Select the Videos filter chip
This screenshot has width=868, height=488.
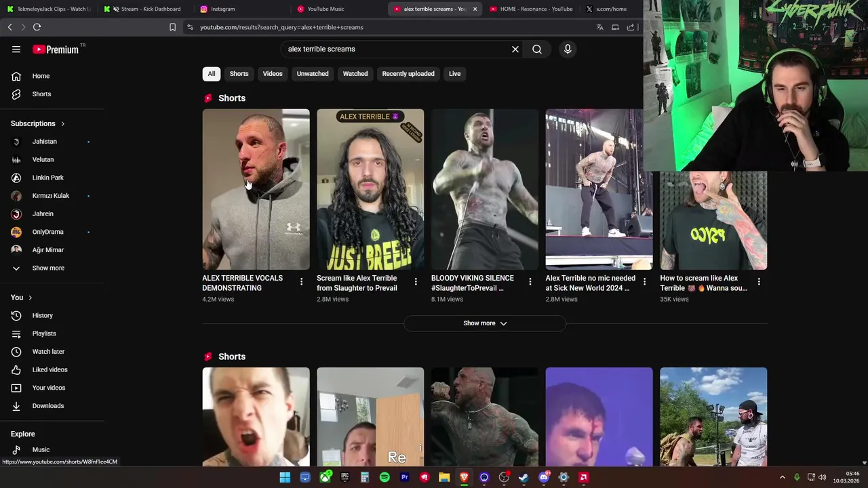click(x=273, y=74)
